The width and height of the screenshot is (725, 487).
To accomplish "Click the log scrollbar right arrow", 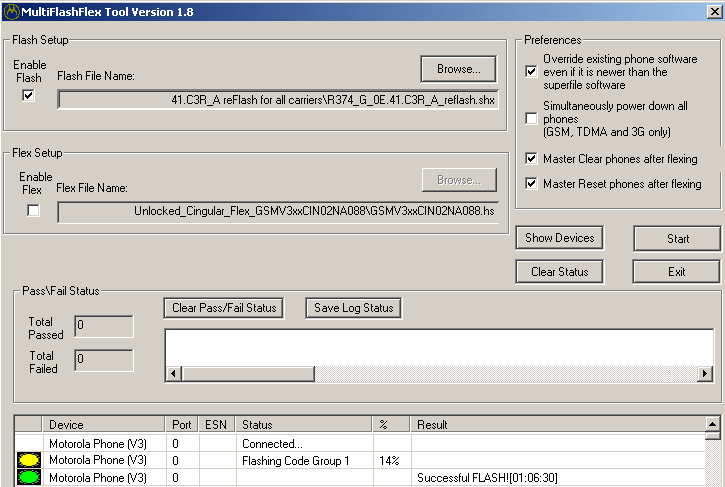I will [x=705, y=374].
